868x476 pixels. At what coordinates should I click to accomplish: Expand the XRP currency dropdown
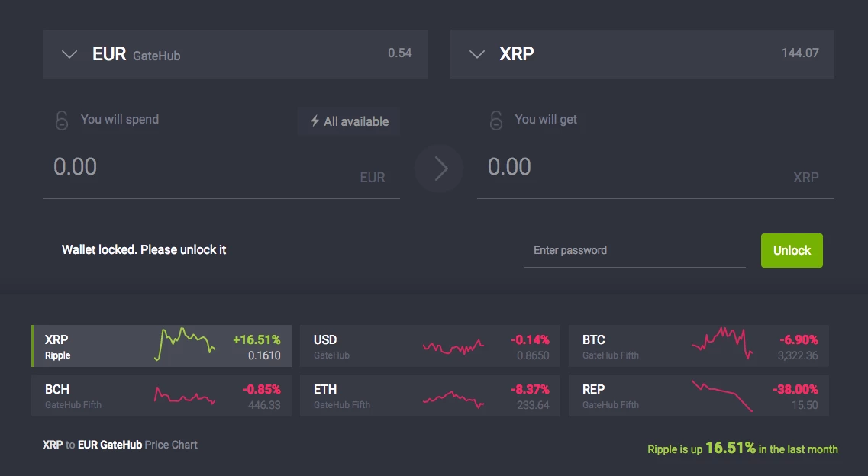[x=476, y=54]
